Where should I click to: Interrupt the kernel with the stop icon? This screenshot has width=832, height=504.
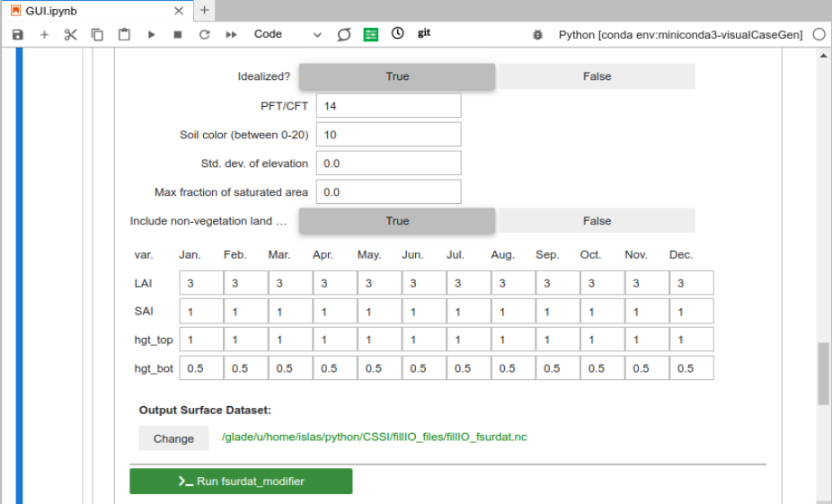(178, 34)
